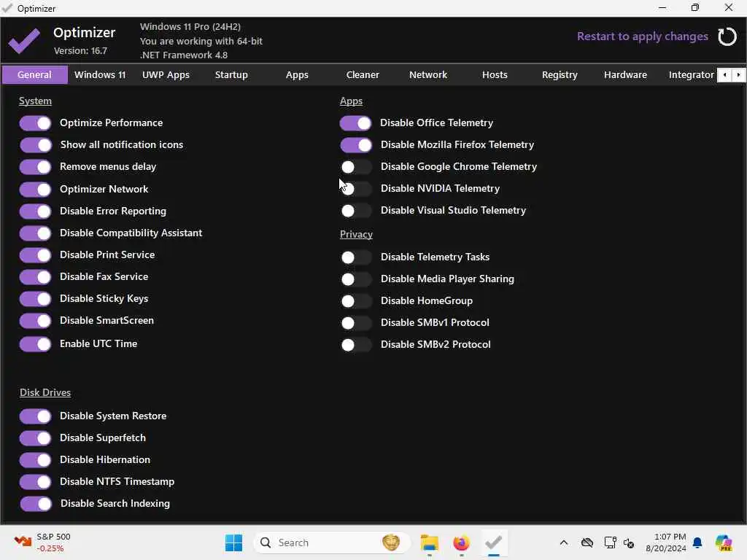Viewport: 747px width, 560px height.
Task: Turn off Disable Error Reporting
Action: tap(35, 211)
